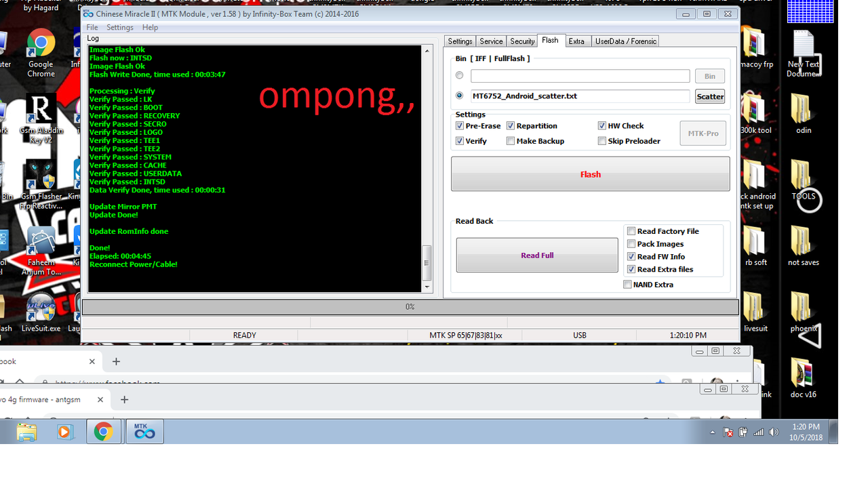The width and height of the screenshot is (868, 488).
Task: Select the LiveSuit.exe desktop icon
Action: pos(41,312)
